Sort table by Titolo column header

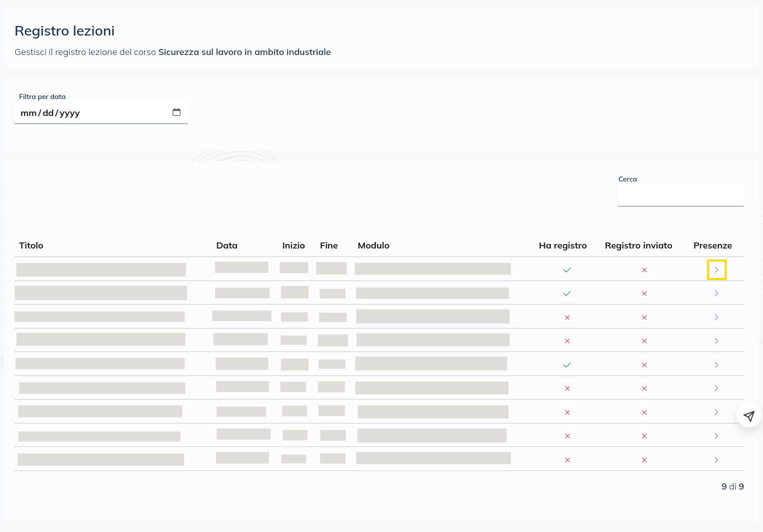point(31,245)
